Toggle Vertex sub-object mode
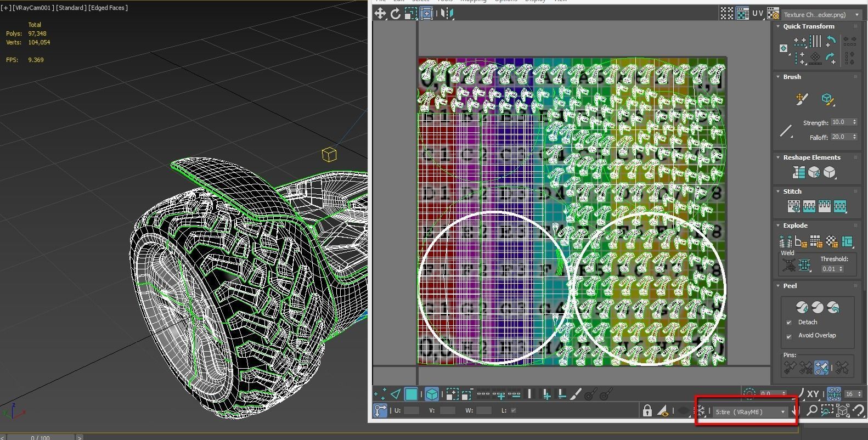This screenshot has width=868, height=440. [380, 394]
